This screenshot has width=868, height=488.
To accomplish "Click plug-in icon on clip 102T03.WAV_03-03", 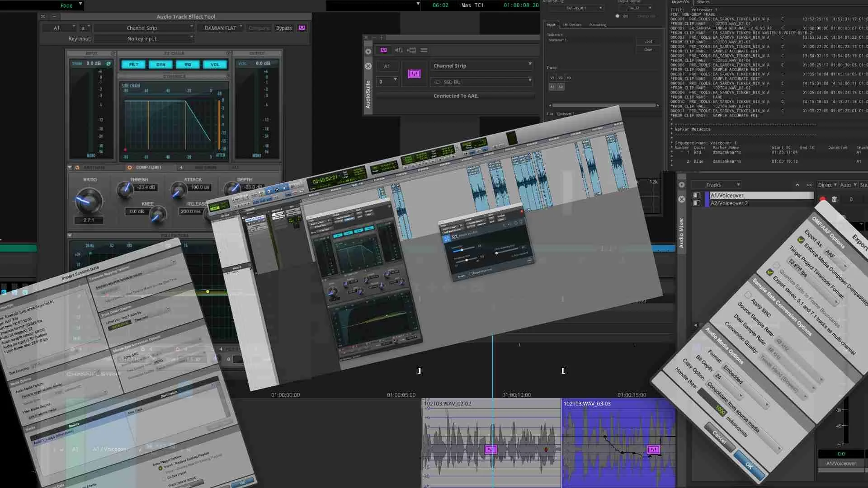I will (654, 450).
